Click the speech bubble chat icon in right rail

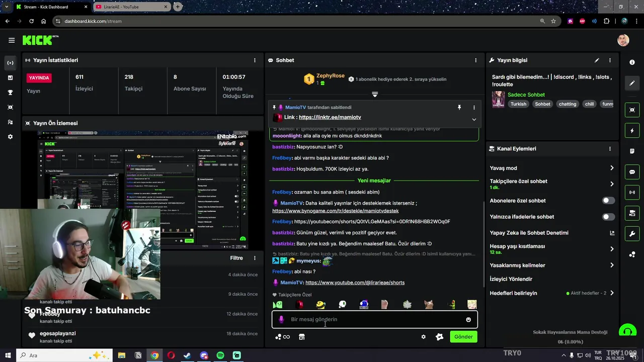point(632,172)
